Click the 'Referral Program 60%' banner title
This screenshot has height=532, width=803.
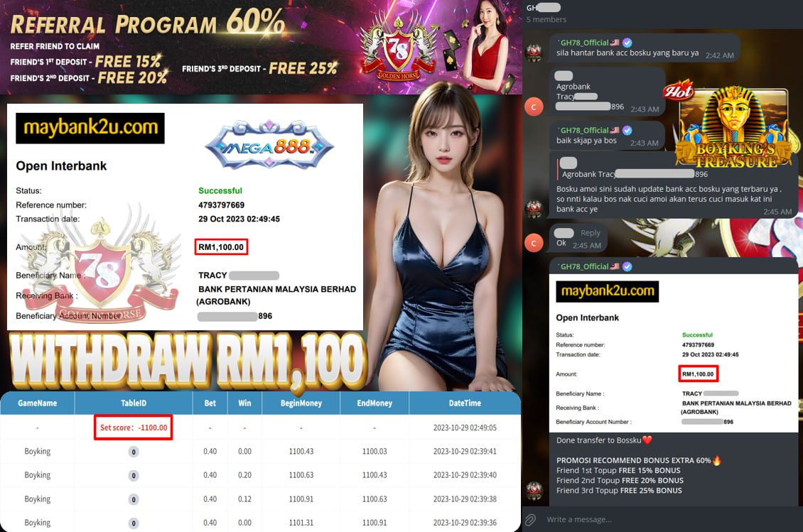pos(148,23)
